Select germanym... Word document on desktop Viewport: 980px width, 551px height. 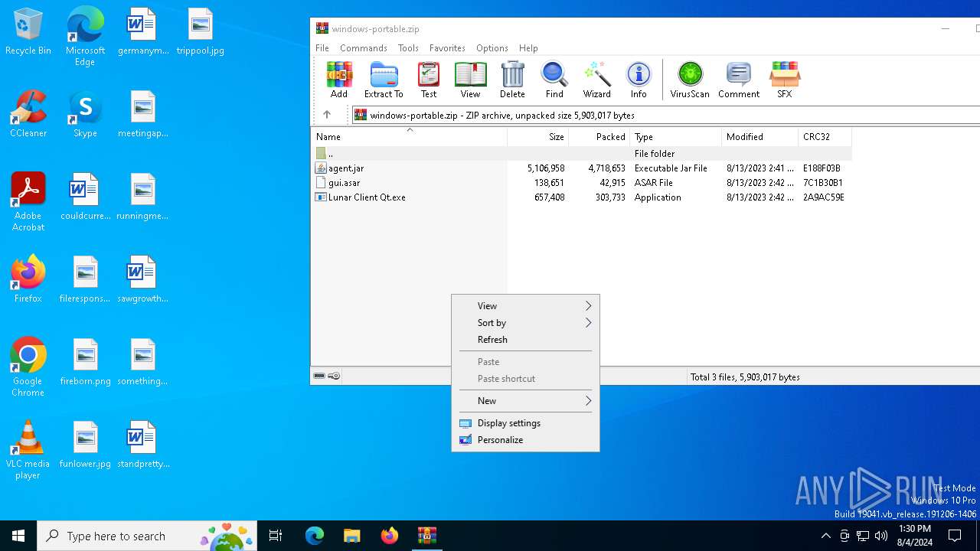click(x=142, y=32)
